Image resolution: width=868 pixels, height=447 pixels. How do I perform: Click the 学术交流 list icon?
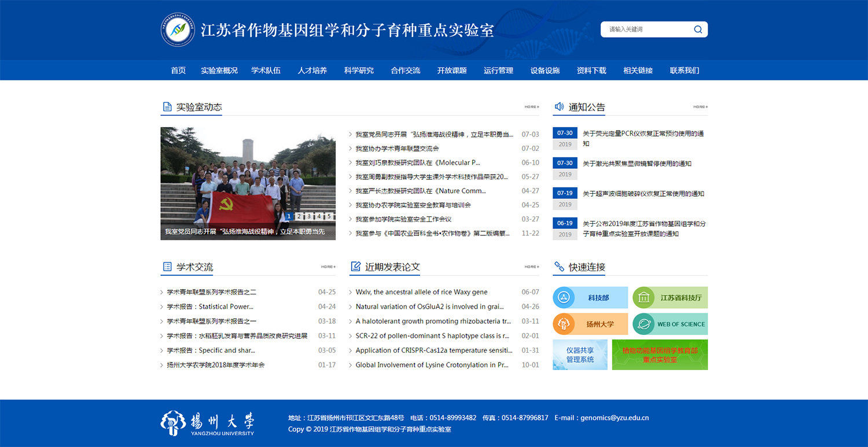167,267
